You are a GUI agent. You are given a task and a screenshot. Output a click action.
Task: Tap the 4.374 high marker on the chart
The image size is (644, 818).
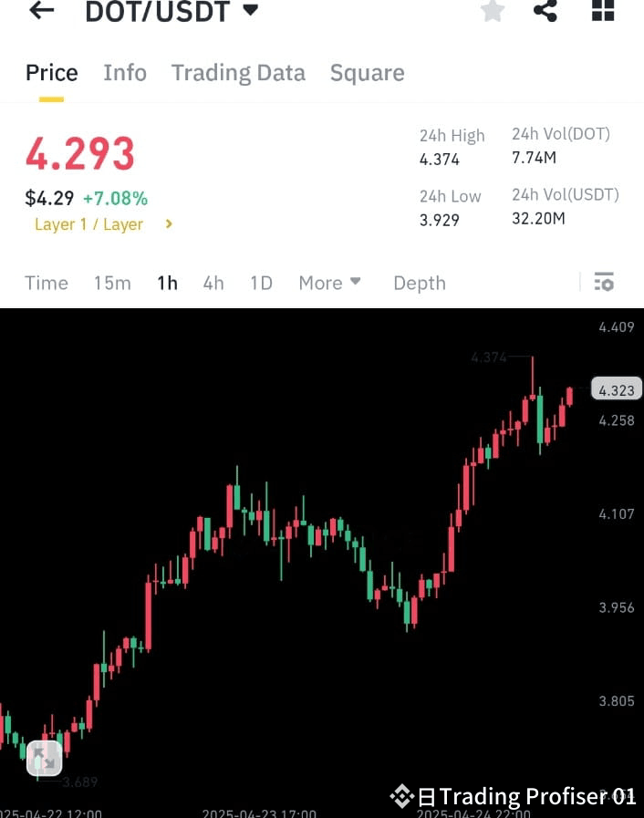490,357
